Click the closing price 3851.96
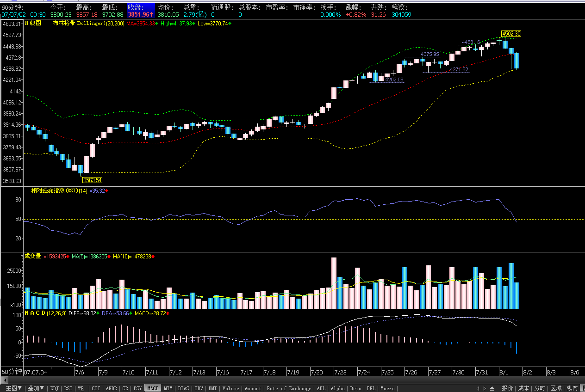585x392 pixels. [141, 14]
